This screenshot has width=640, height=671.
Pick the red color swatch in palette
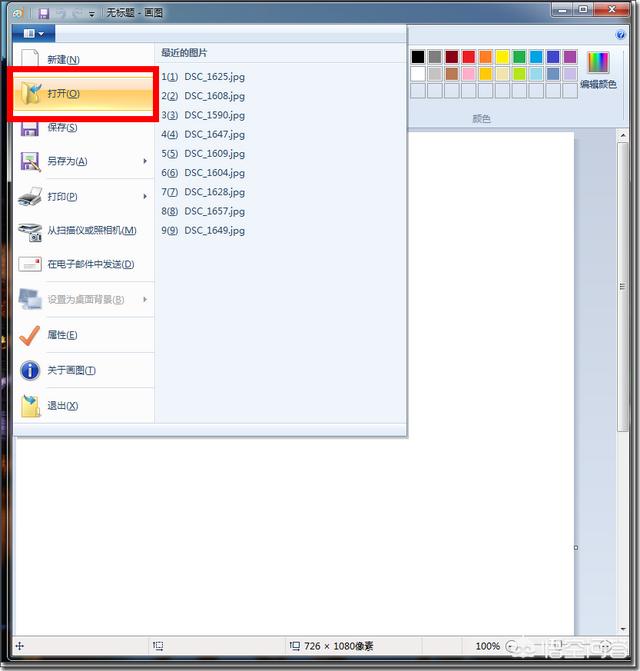click(468, 57)
